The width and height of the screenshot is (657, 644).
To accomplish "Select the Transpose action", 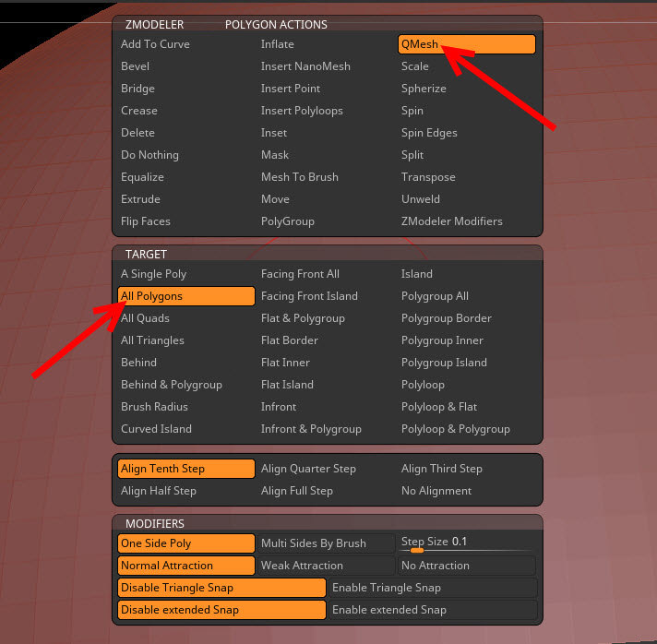I will point(428,178).
